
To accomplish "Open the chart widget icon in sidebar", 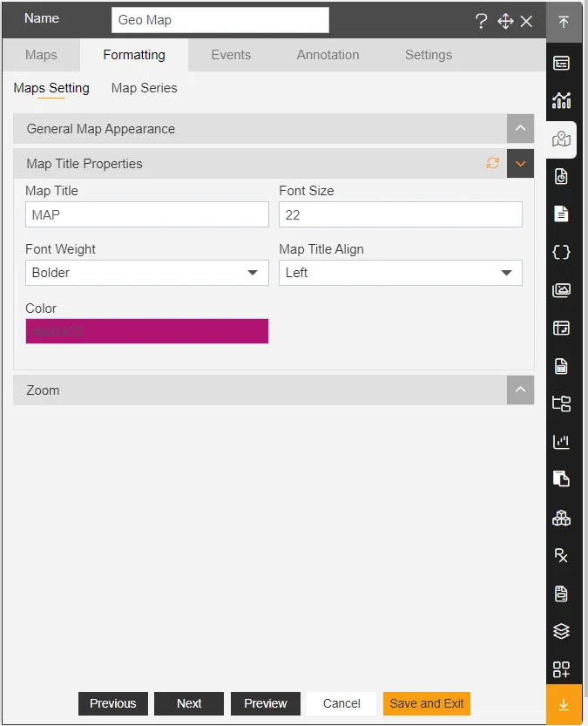I will tap(562, 100).
